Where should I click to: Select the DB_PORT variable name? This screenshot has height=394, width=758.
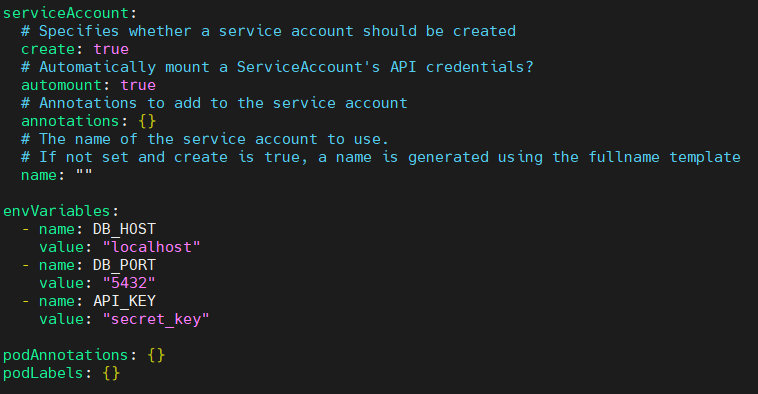tap(124, 265)
